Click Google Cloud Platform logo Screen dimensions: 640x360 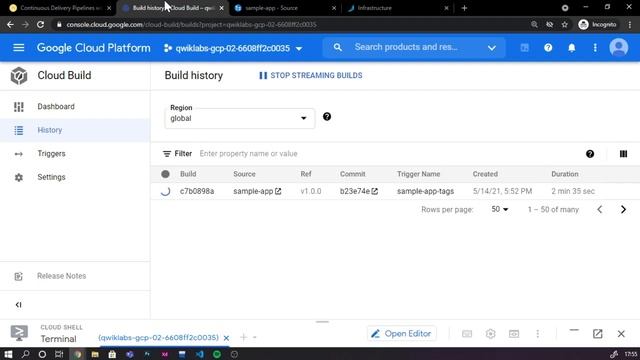pos(93,48)
